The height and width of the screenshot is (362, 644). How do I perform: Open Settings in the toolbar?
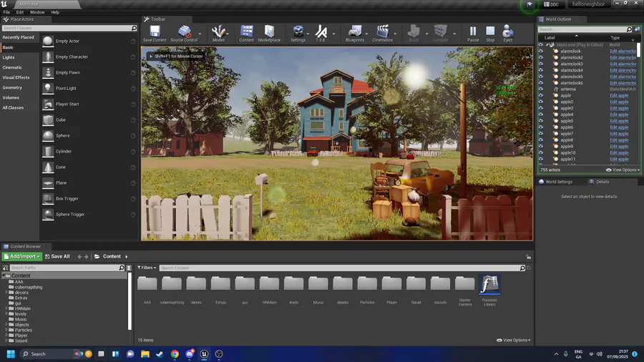(x=298, y=33)
